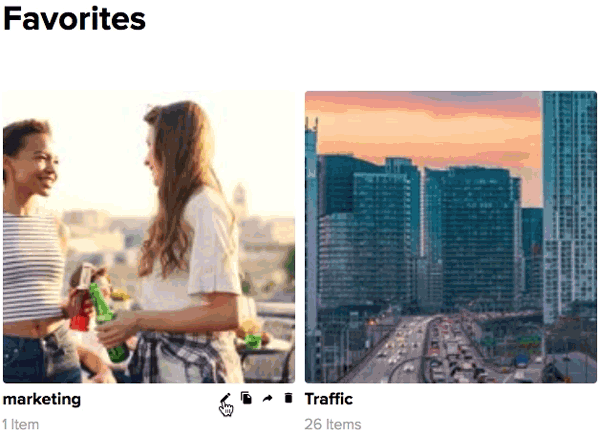Delete the marketing collection using trash icon
This screenshot has width=600, height=436.
[289, 398]
